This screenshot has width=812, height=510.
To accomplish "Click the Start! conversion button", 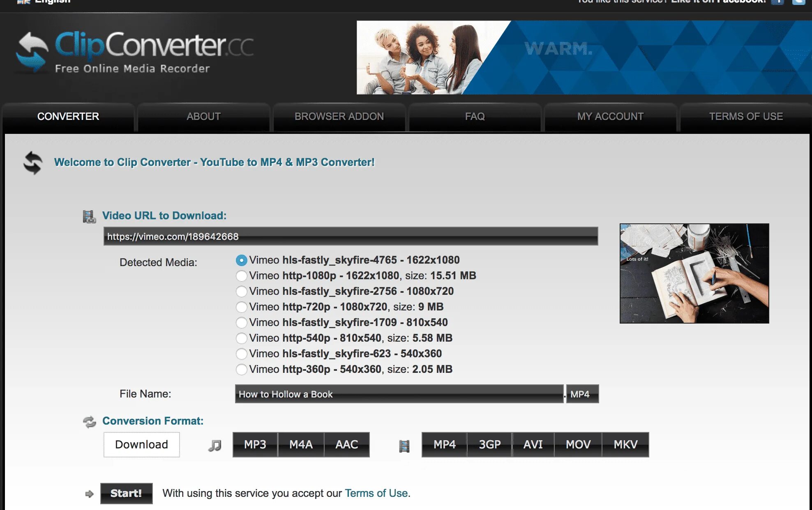I will tap(125, 493).
